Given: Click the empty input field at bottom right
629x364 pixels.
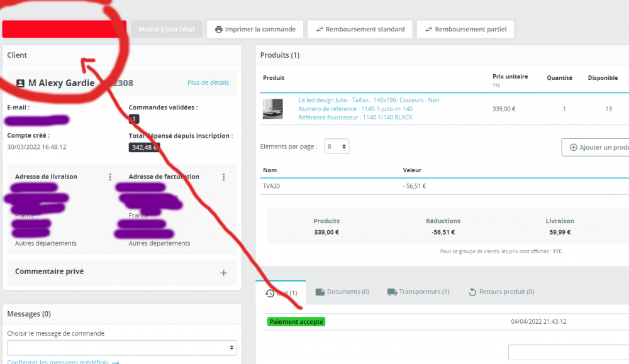Looking at the screenshot, I should click(568, 352).
